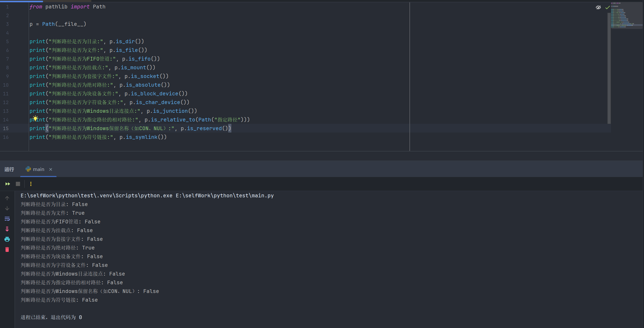
Task: Click the 运行 panel title
Action: click(x=9, y=169)
